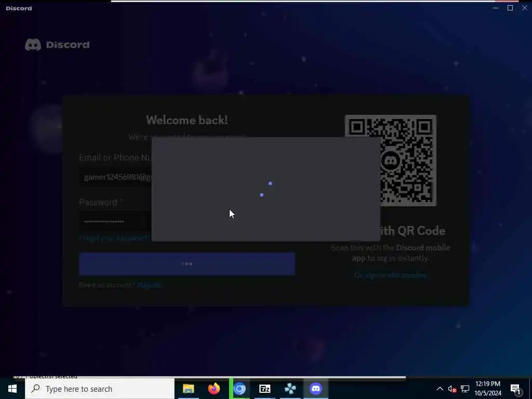Open the taskbar clock showing 12:19 PM
The width and height of the screenshot is (532, 399).
(488, 389)
